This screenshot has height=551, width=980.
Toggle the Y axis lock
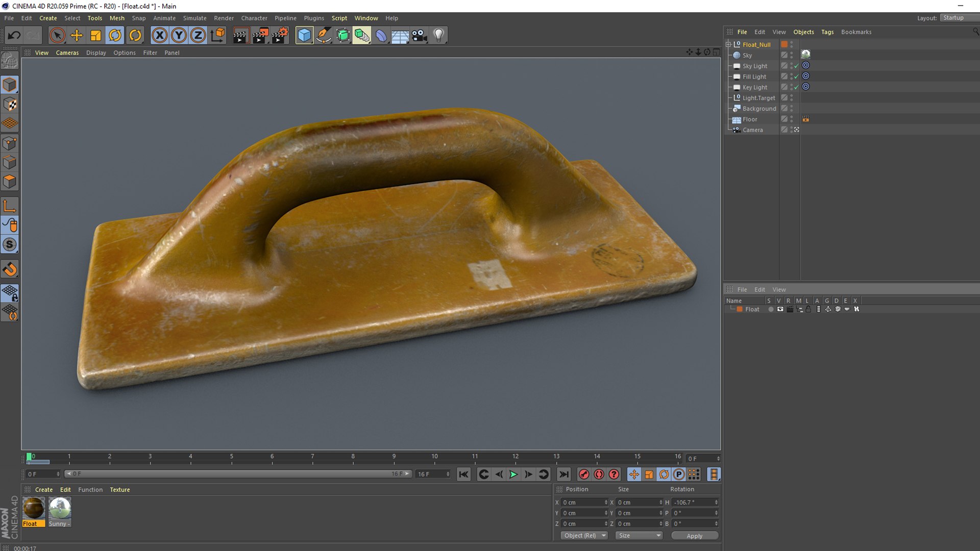tap(179, 35)
